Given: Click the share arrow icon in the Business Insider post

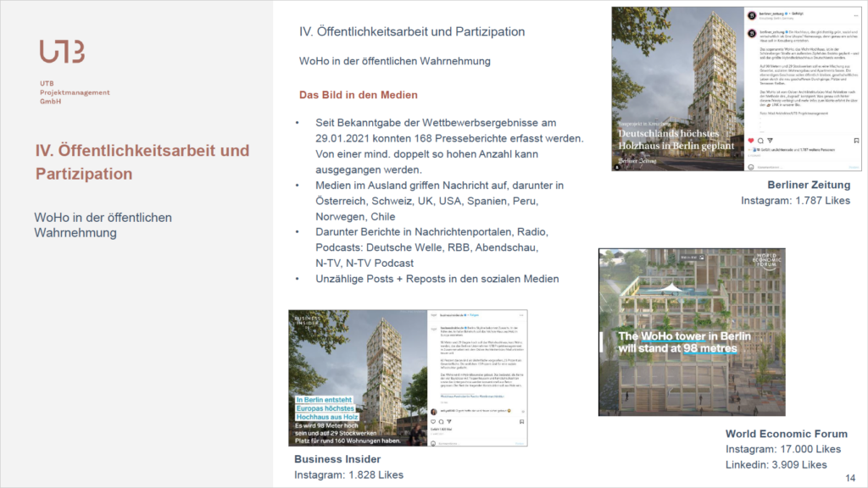Looking at the screenshot, I should point(449,422).
